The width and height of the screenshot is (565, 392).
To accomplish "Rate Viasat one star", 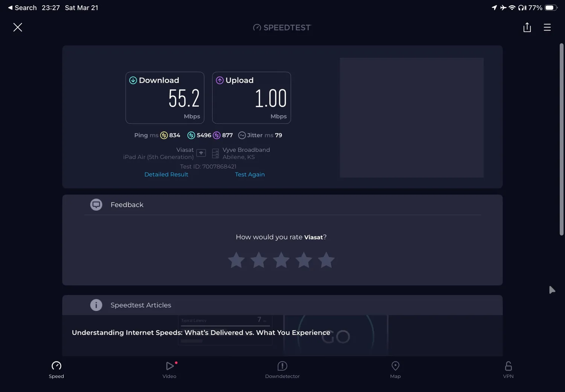I will tap(236, 260).
